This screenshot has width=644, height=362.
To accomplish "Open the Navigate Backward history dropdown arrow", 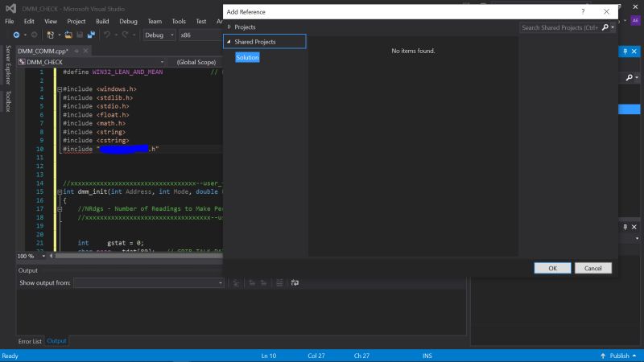I will (25, 35).
